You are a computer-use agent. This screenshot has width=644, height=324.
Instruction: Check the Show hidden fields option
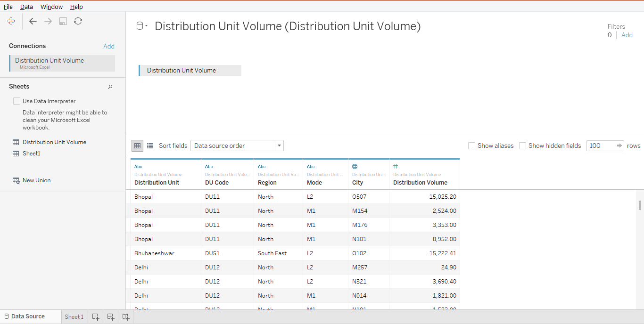pos(522,146)
